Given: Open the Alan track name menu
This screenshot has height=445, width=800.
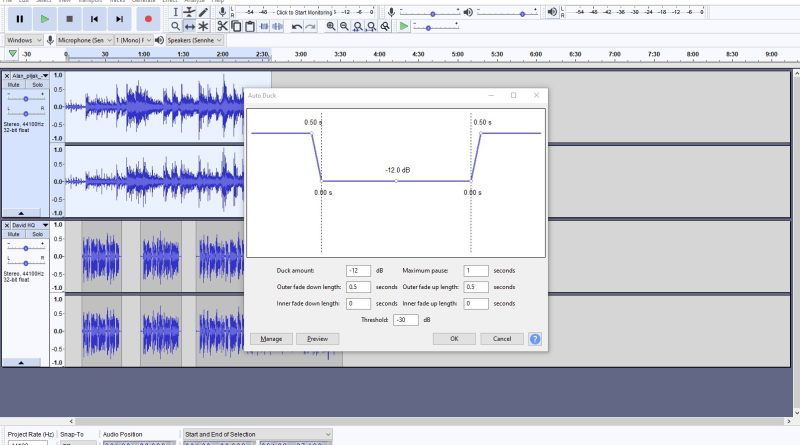Looking at the screenshot, I should pyautogui.click(x=30, y=76).
